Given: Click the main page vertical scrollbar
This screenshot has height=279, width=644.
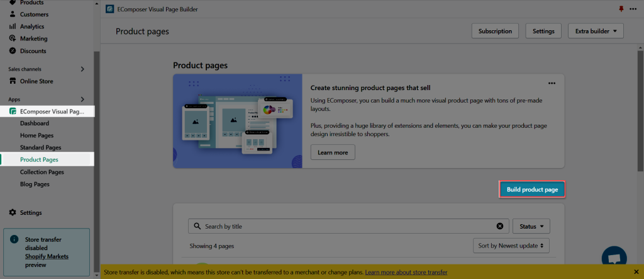Looking at the screenshot, I should click(x=640, y=110).
